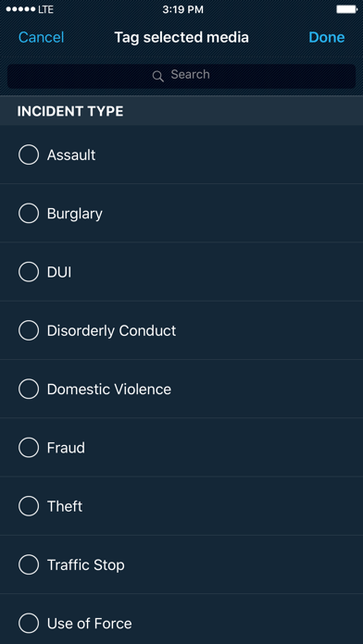This screenshot has width=363, height=644.
Task: Click the magnifying glass search icon
Action: coord(157,76)
